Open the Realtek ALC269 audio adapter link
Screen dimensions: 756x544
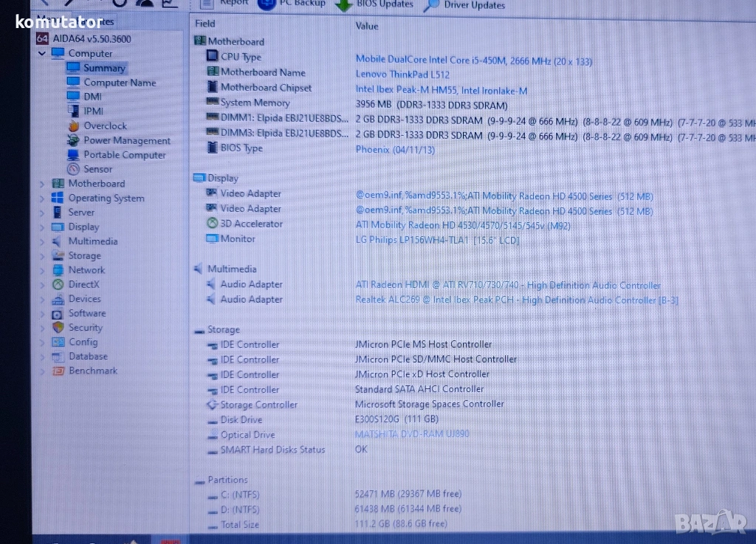(516, 300)
